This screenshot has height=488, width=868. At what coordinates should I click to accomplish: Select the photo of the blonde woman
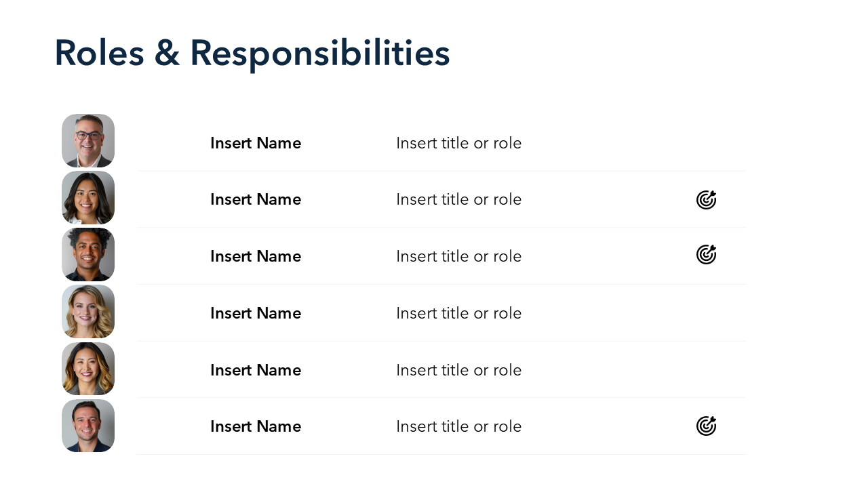pos(88,312)
